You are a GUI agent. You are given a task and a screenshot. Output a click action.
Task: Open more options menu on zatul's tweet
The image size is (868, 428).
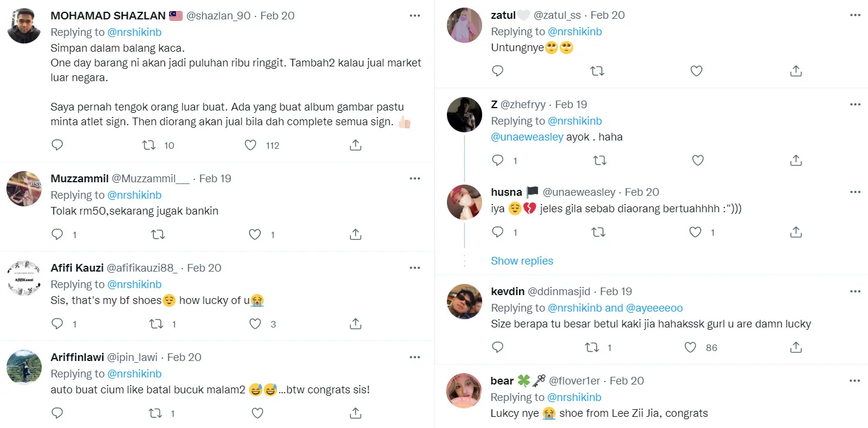[x=854, y=16]
